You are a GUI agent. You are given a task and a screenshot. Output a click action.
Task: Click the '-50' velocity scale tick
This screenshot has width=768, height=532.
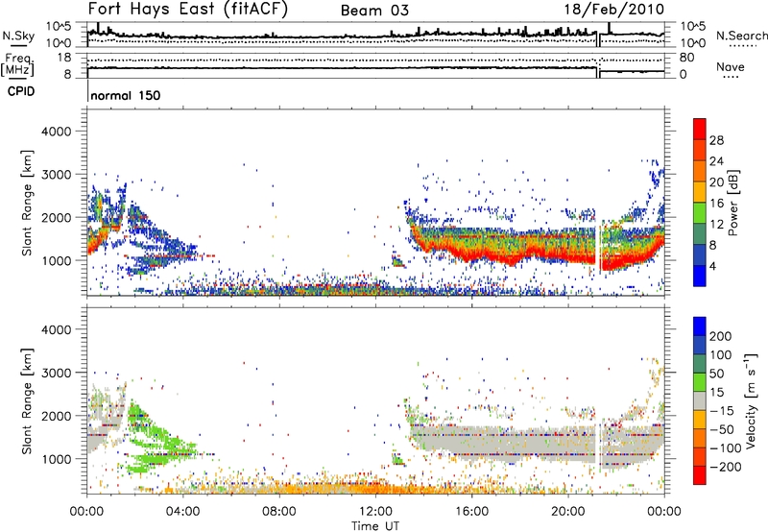pyautogui.click(x=722, y=429)
